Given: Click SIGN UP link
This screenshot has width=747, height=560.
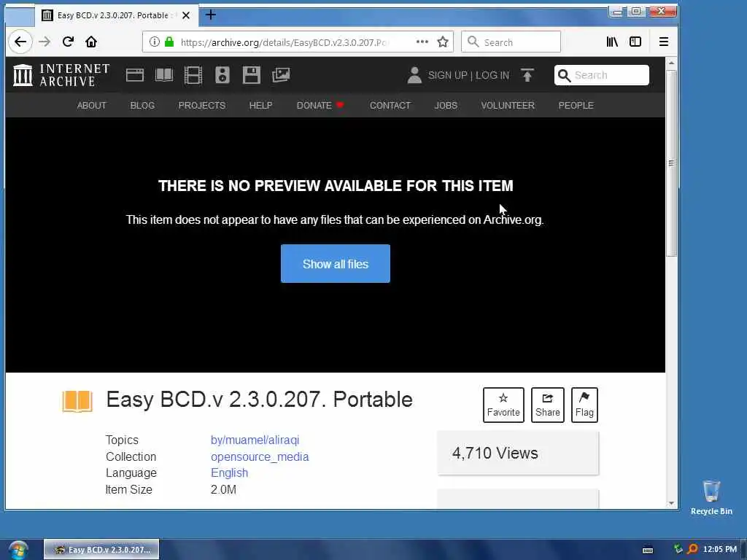Looking at the screenshot, I should click(x=447, y=75).
